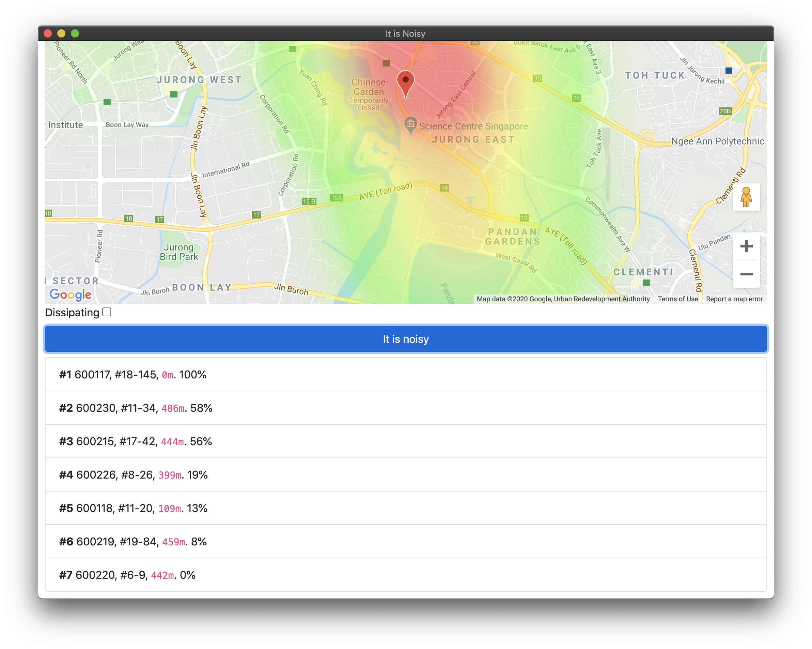The image size is (812, 649).
Task: Click Report a map error link
Action: click(734, 299)
